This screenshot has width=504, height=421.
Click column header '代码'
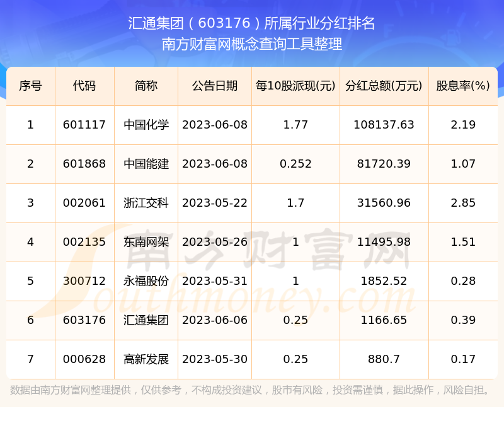click(x=84, y=86)
